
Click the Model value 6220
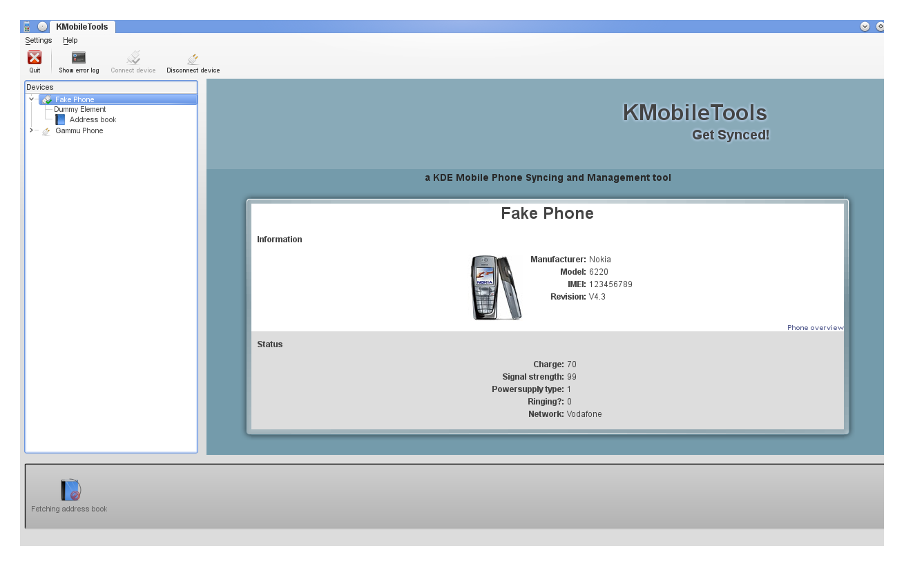coord(599,272)
